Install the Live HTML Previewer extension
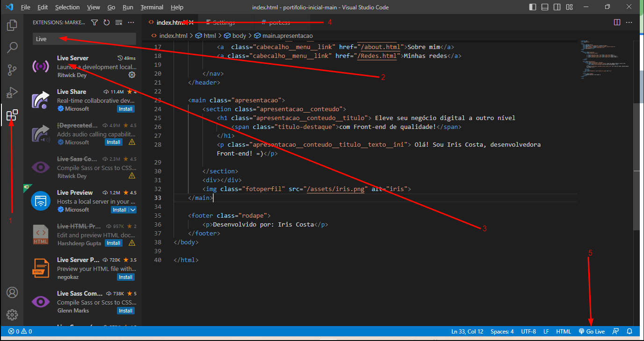 click(113, 243)
